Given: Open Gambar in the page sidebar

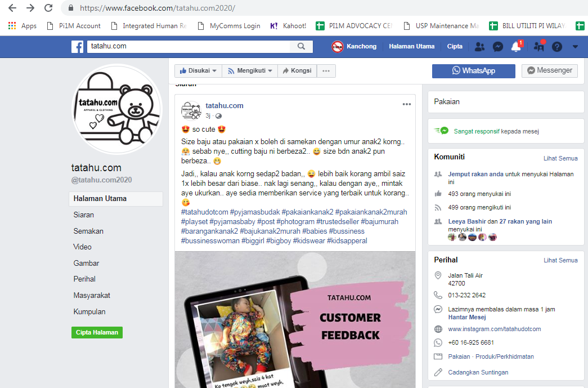Looking at the screenshot, I should click(86, 263).
